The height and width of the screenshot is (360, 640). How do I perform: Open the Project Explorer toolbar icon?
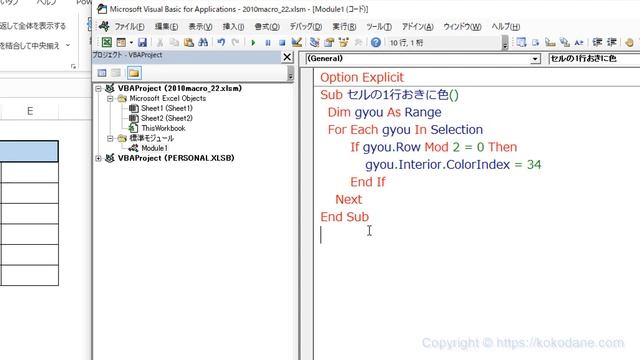point(314,42)
